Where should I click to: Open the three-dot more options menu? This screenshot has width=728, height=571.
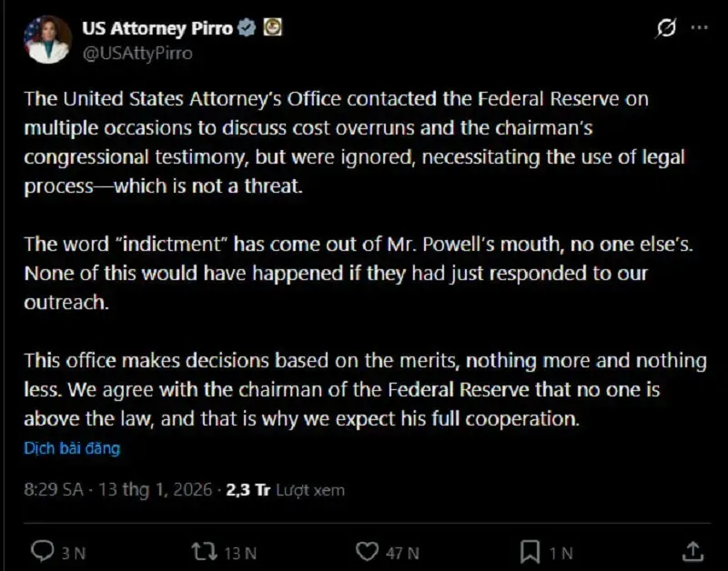click(699, 28)
